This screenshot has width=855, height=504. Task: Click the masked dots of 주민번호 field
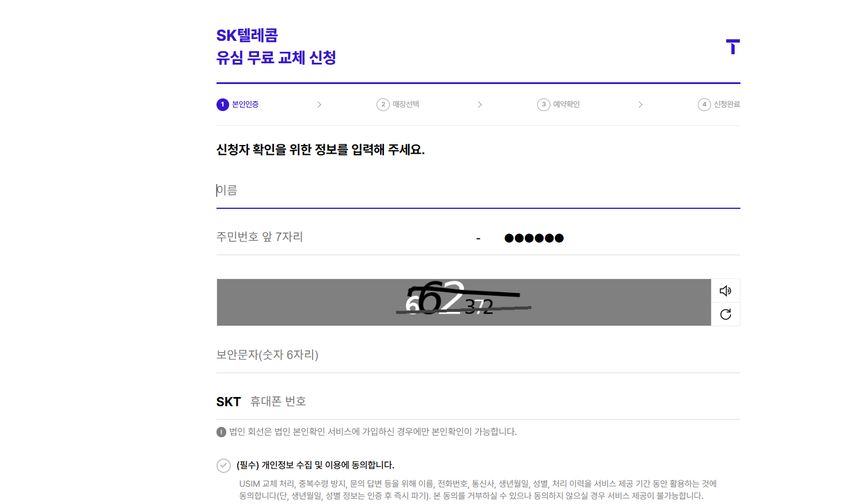click(x=534, y=238)
